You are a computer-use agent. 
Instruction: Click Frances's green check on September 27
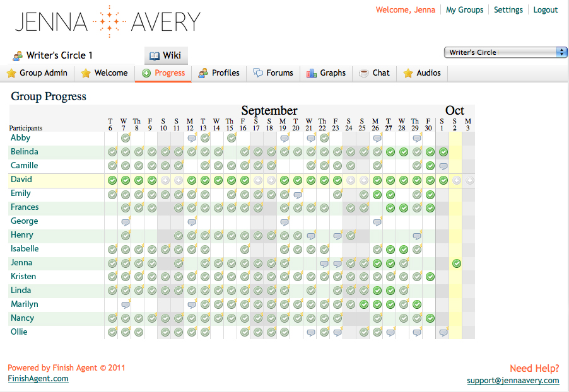390,208
